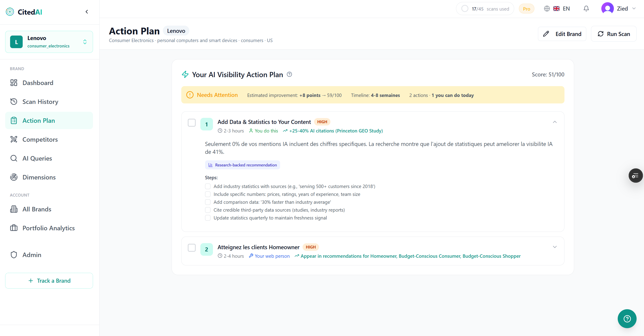This screenshot has height=336, width=644.
Task: Open the floating green help button
Action: [627, 318]
